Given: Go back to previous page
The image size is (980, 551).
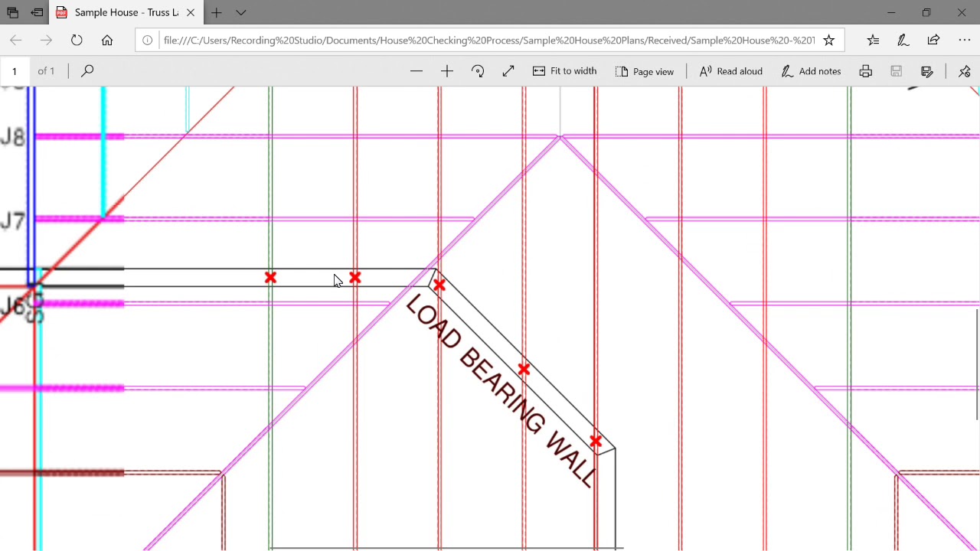Looking at the screenshot, I should [16, 41].
